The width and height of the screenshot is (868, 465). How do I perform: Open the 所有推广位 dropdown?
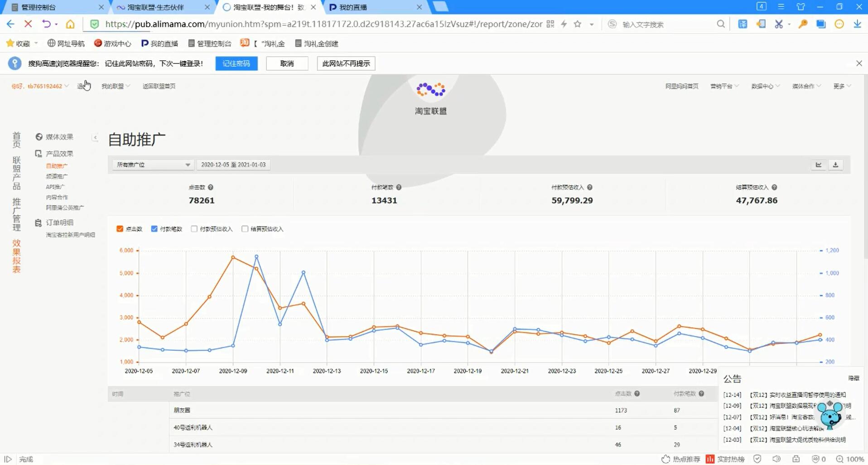153,165
